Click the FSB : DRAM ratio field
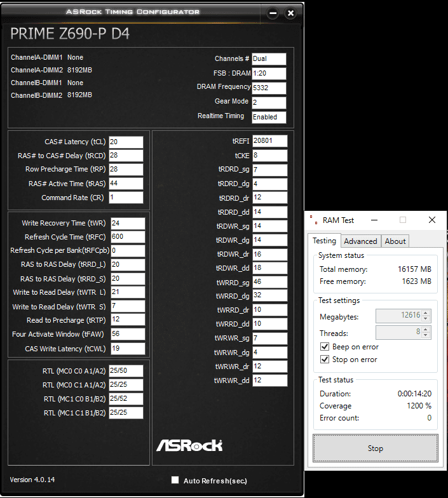 (x=269, y=74)
